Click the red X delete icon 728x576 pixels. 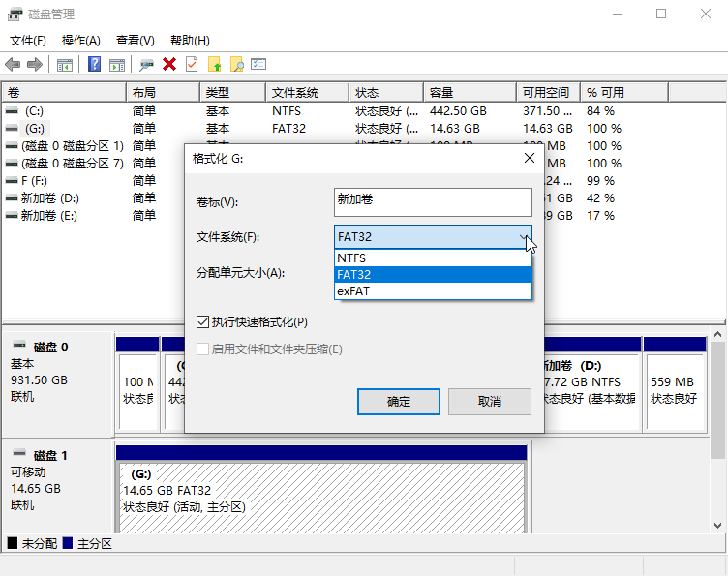pos(169,64)
